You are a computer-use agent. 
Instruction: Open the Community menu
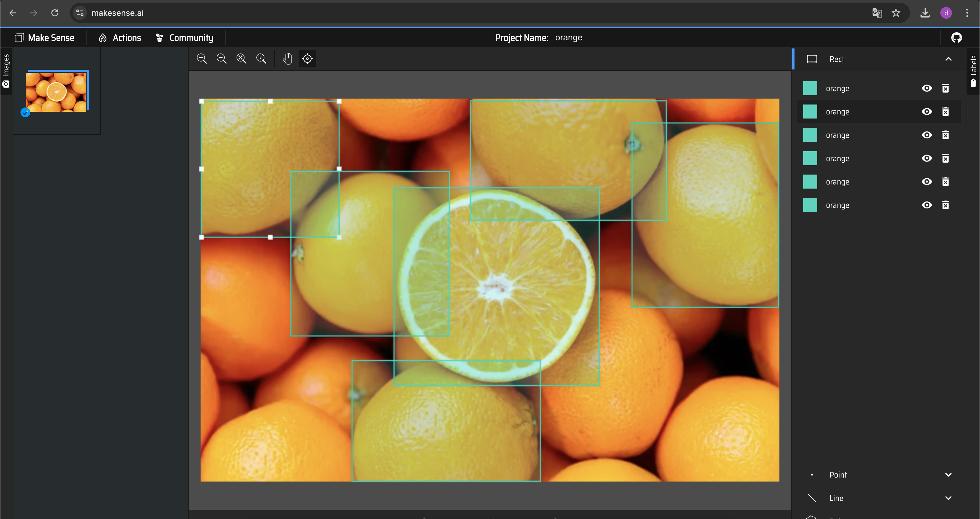tap(185, 37)
